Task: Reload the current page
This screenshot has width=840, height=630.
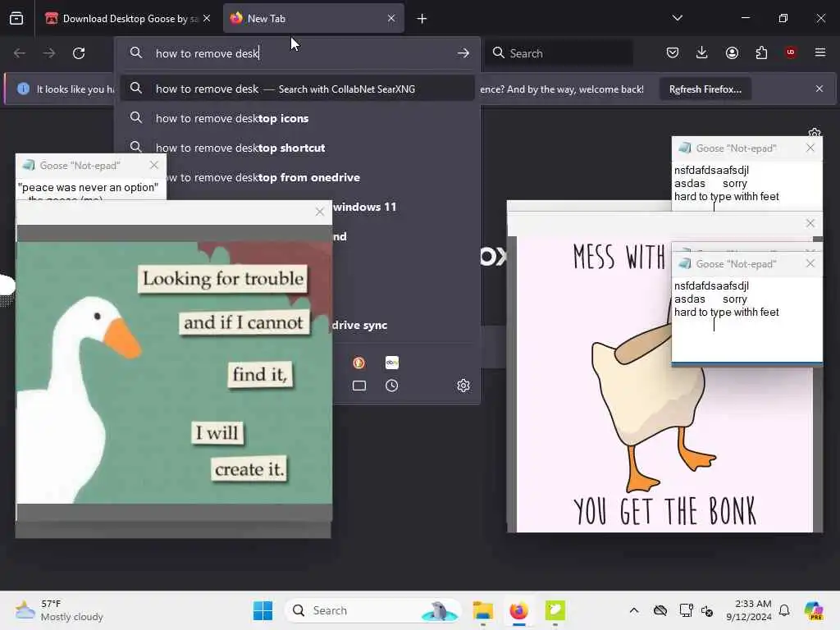Action: tap(79, 53)
